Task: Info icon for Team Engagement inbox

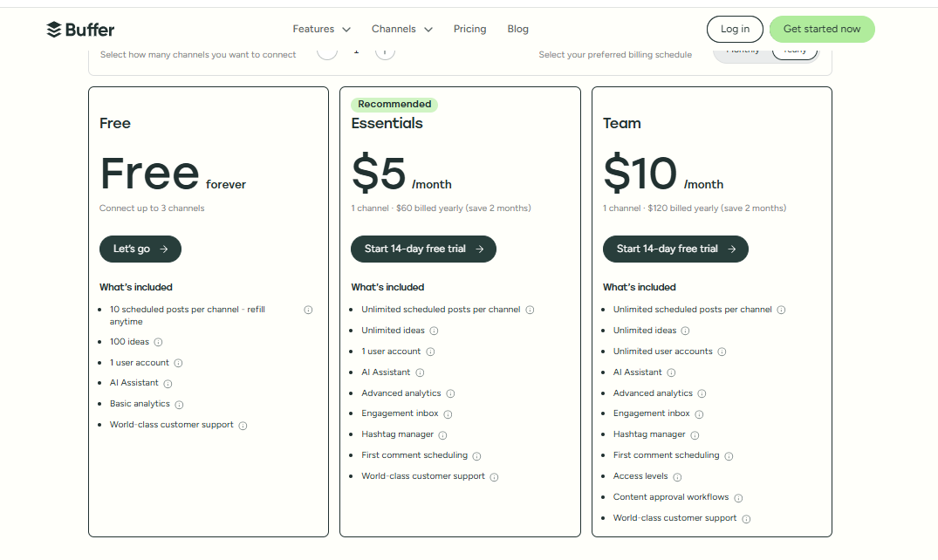Action: point(699,414)
